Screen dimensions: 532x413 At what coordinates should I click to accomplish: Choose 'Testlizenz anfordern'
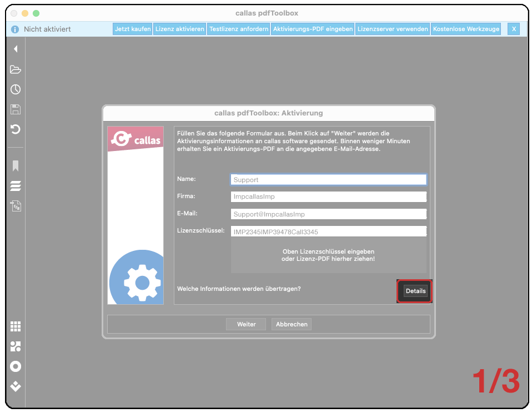pos(239,29)
